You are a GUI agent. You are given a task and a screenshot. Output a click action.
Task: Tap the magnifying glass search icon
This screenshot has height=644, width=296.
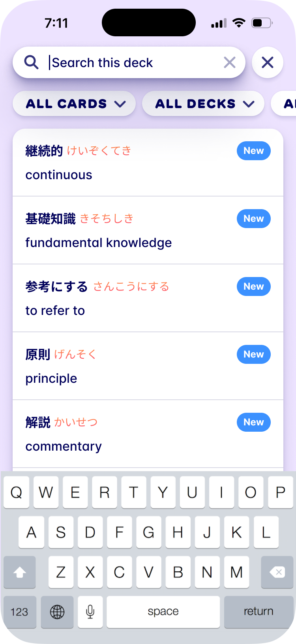(x=31, y=62)
